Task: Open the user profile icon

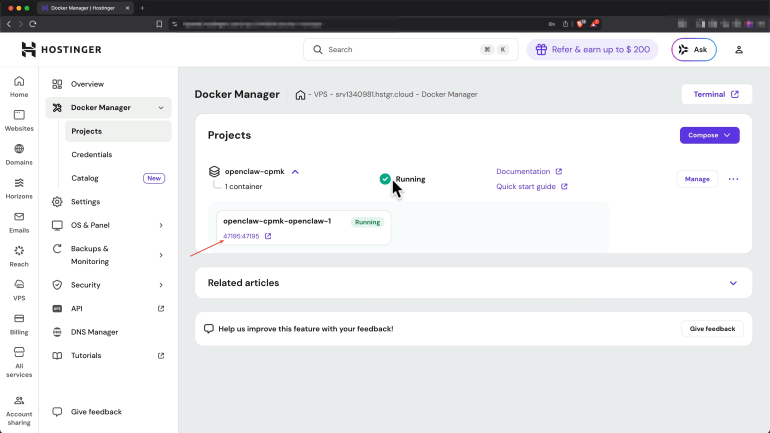Action: click(x=739, y=49)
